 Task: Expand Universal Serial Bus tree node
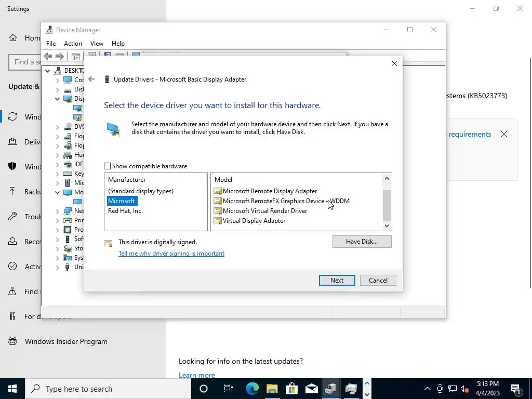[57, 268]
